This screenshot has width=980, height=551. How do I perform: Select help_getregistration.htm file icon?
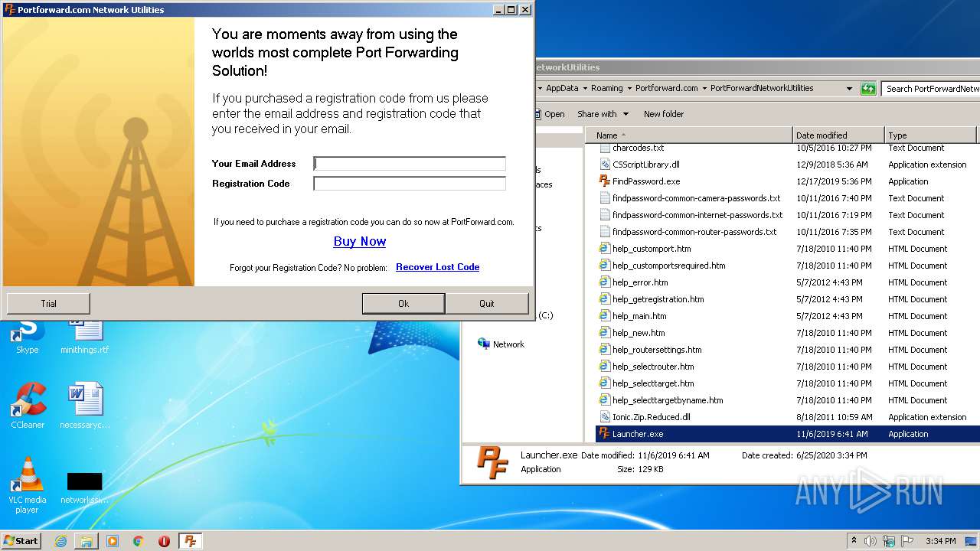[604, 299]
